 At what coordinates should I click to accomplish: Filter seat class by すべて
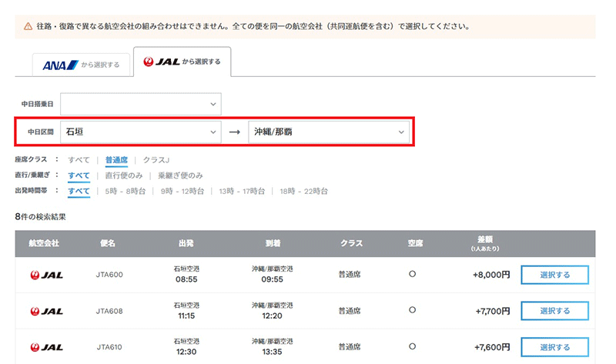coord(79,160)
